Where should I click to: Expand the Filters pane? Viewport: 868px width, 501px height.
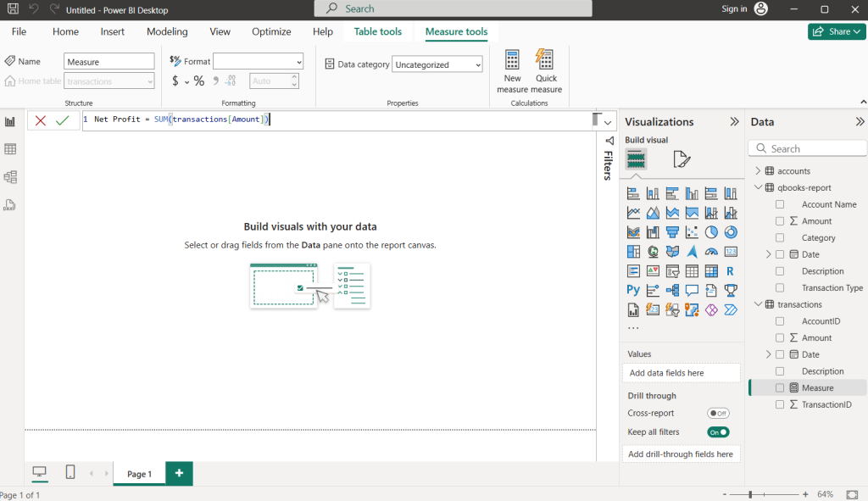[609, 141]
